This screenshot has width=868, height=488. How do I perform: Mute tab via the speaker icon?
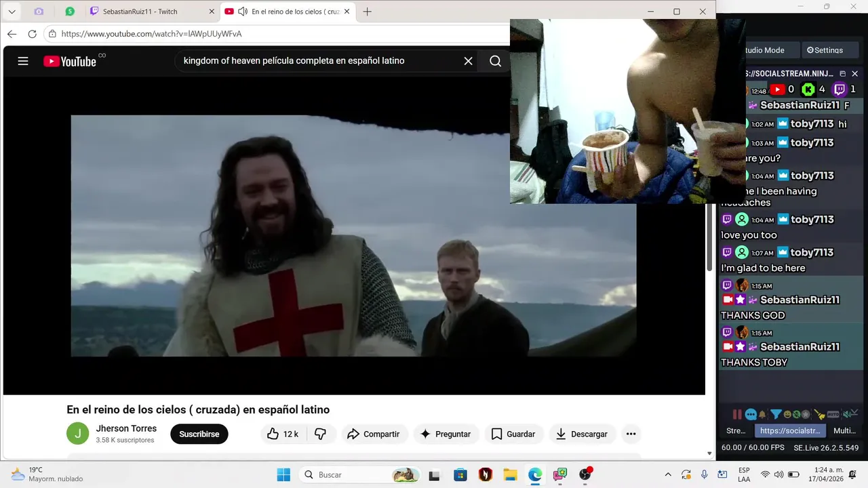(243, 12)
